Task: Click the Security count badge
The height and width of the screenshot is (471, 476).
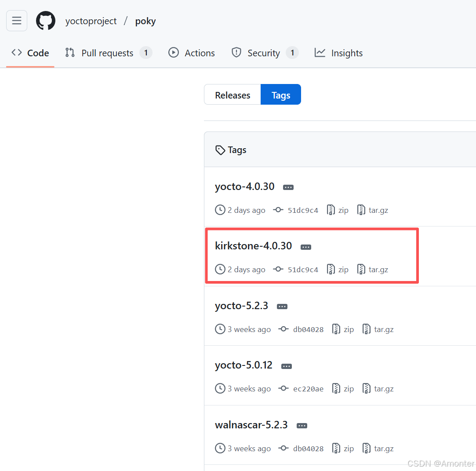Action: point(292,53)
